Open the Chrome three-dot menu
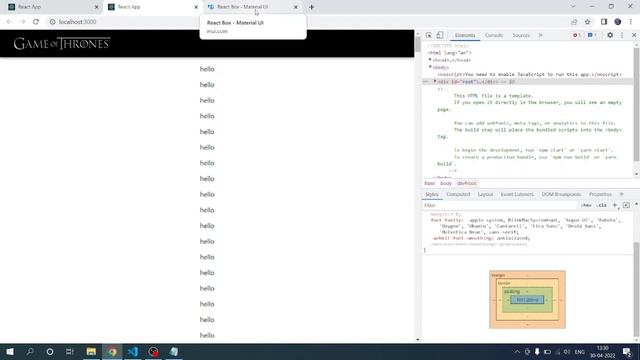 tap(631, 22)
